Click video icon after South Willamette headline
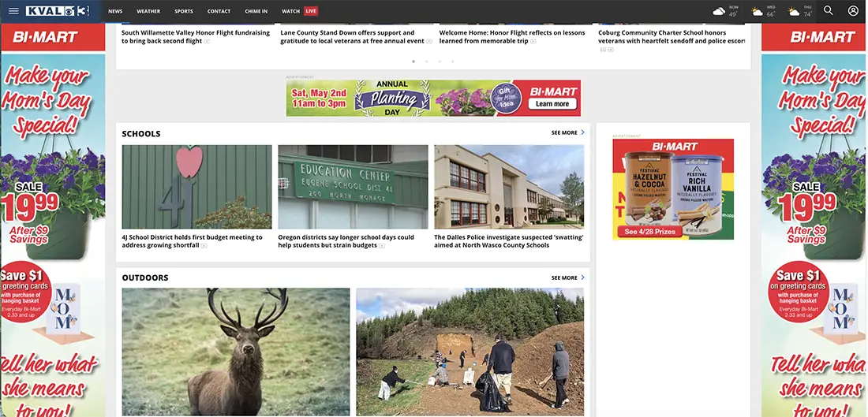Image resolution: width=868 pixels, height=417 pixels. 207,42
